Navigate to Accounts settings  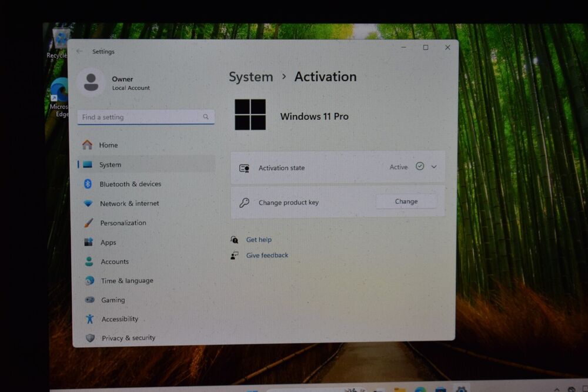pyautogui.click(x=147, y=262)
